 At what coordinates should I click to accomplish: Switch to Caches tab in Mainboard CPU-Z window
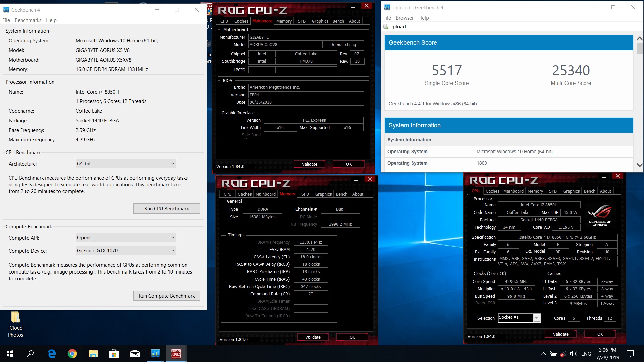241,21
